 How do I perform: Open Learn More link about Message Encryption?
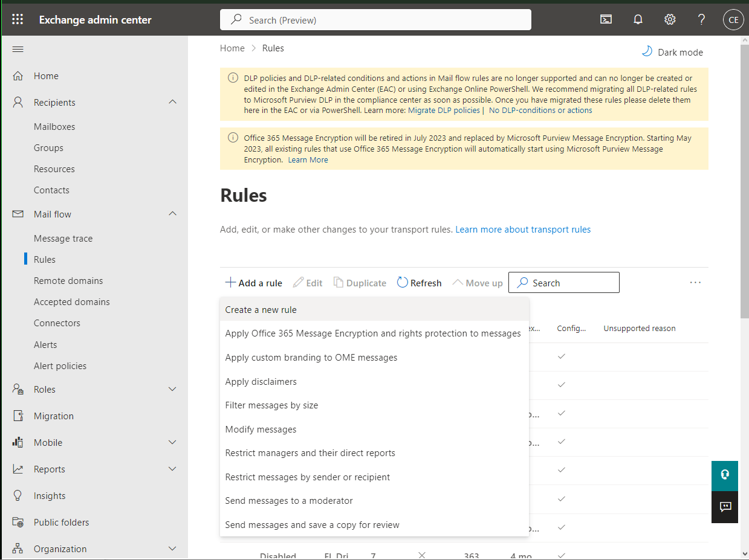[x=308, y=160]
